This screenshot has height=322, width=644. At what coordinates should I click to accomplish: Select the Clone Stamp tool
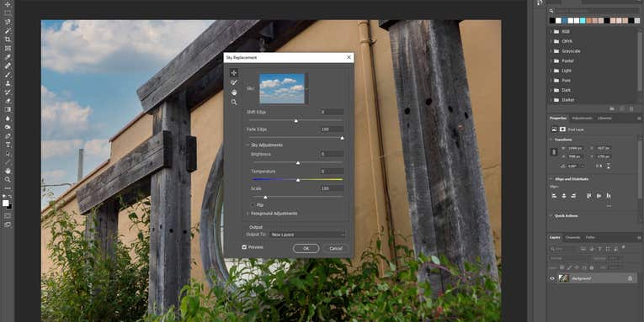(x=8, y=83)
